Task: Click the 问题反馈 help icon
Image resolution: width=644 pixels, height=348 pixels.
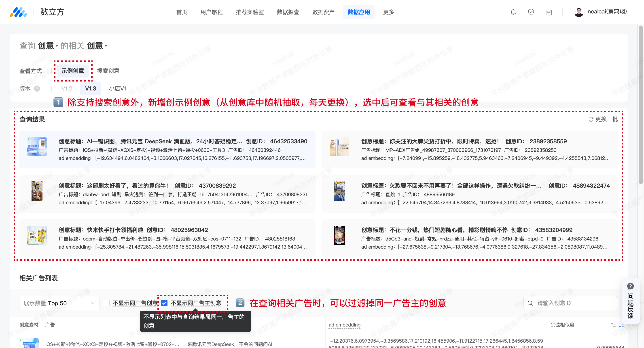Action: tap(630, 286)
